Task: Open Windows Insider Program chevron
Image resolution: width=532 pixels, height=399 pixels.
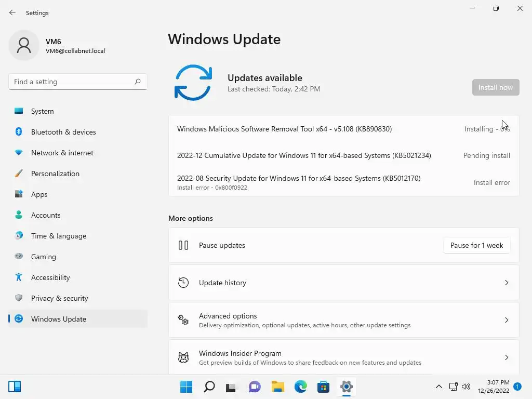Action: click(x=506, y=357)
